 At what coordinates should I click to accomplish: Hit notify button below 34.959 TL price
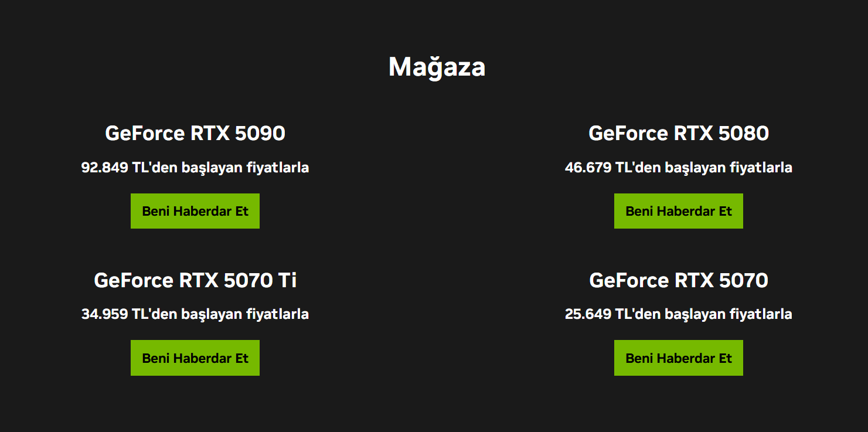[x=195, y=358]
